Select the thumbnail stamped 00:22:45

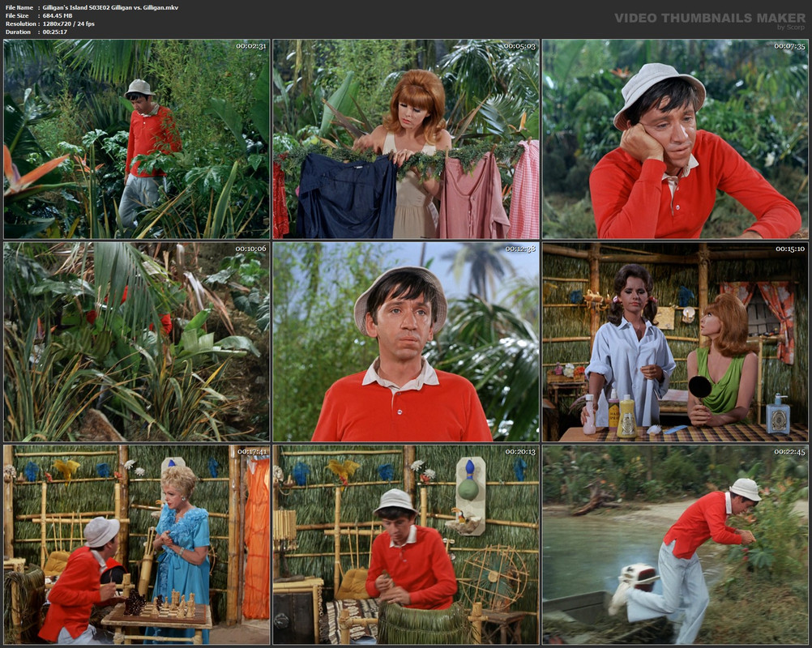[x=675, y=544]
